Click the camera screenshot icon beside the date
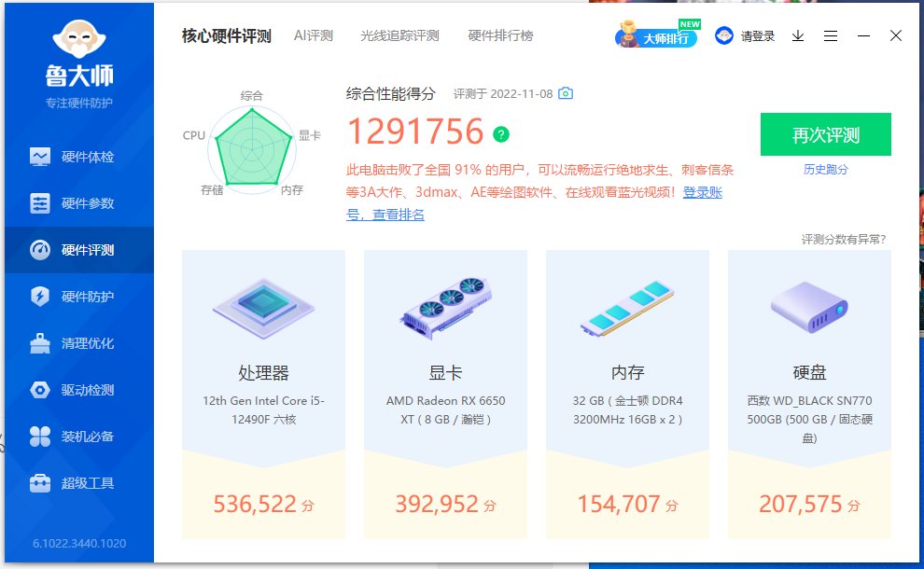Screen dimensions: 924x569 [566, 93]
